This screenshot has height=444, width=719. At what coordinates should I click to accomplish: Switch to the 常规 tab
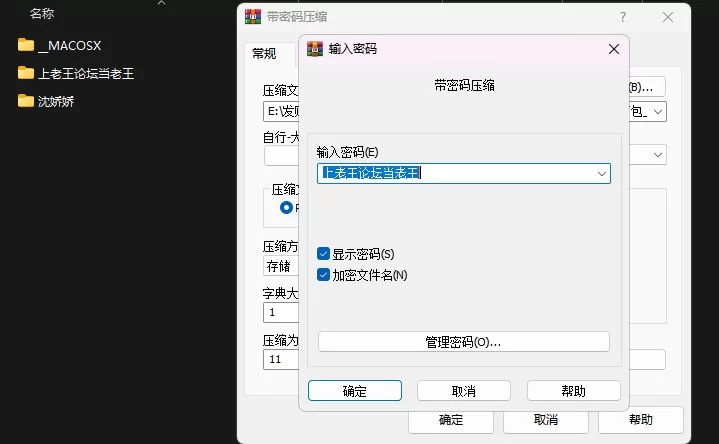coord(264,54)
